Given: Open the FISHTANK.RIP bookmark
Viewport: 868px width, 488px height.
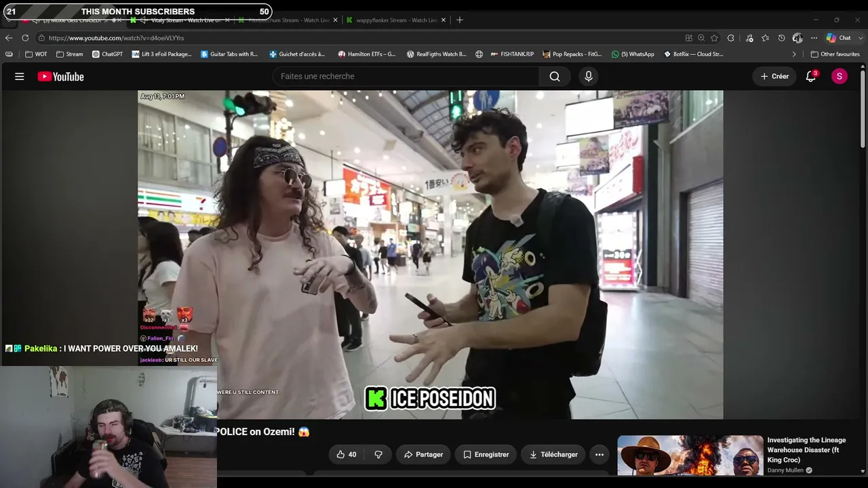Looking at the screenshot, I should [512, 54].
